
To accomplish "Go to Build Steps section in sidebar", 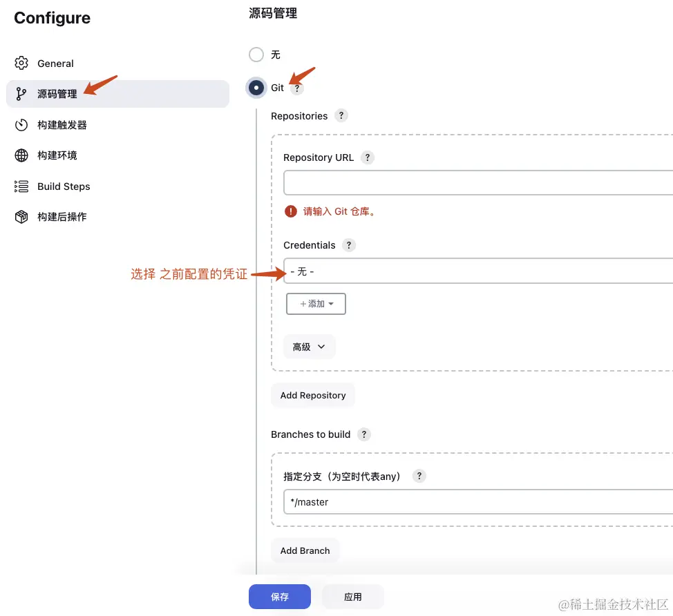I will (117, 186).
